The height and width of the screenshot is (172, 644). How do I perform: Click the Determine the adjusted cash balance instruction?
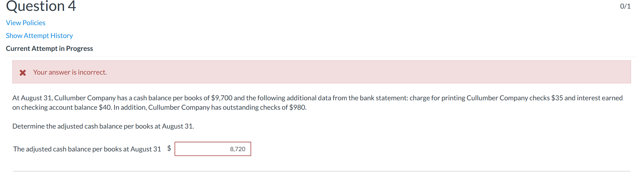coord(103,126)
